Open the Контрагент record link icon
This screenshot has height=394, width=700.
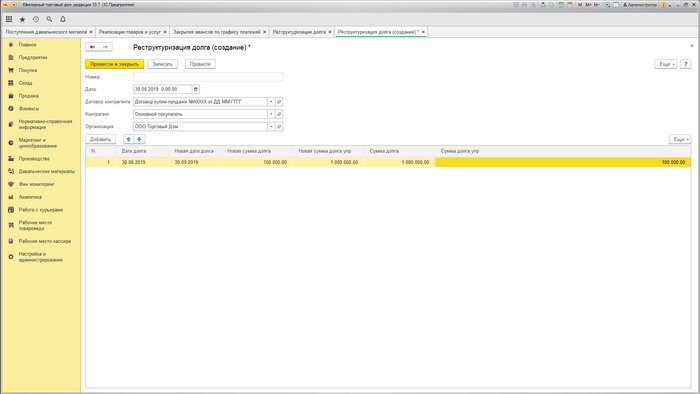[279, 114]
